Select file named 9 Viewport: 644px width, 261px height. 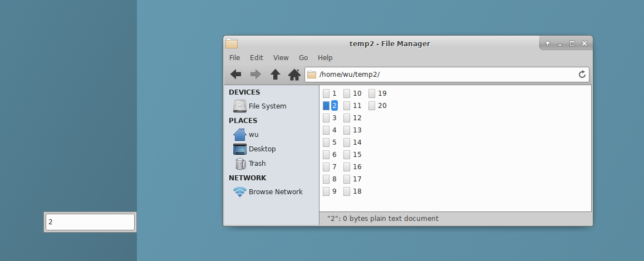click(334, 191)
